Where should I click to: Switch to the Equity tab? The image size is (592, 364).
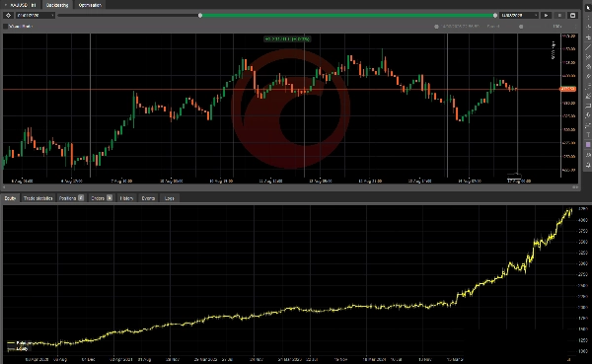pyautogui.click(x=10, y=198)
